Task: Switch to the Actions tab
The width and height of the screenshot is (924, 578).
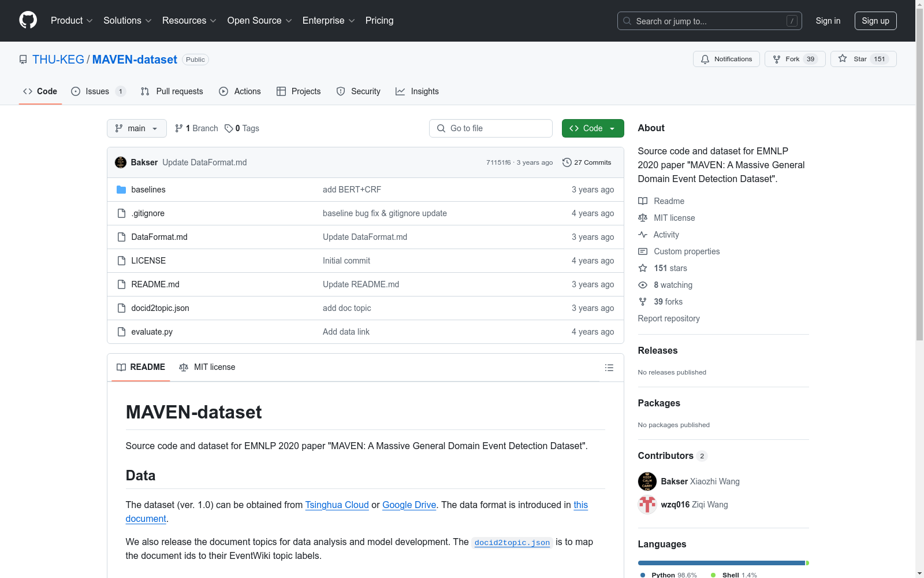Action: tap(240, 91)
